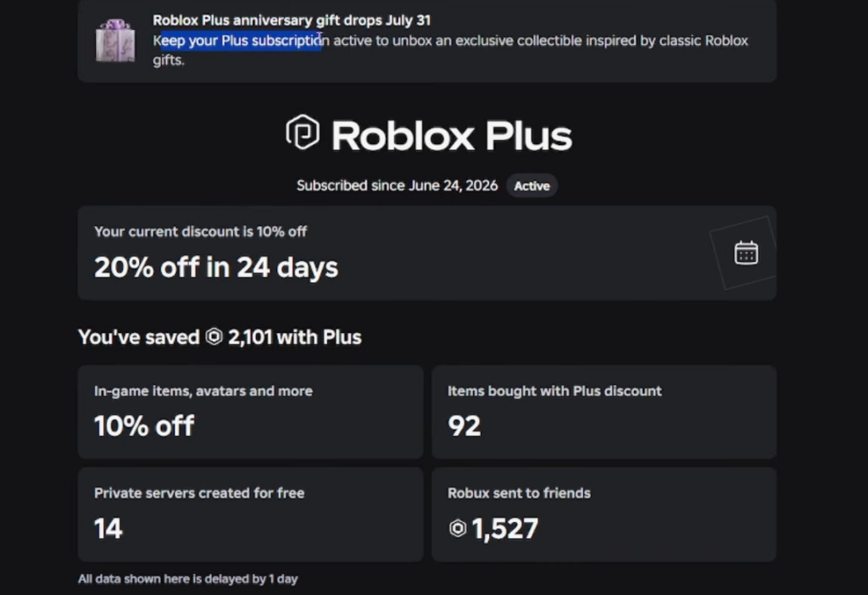
Task: Click the 'Subscribed since June 24, 2026' text
Action: (x=397, y=186)
